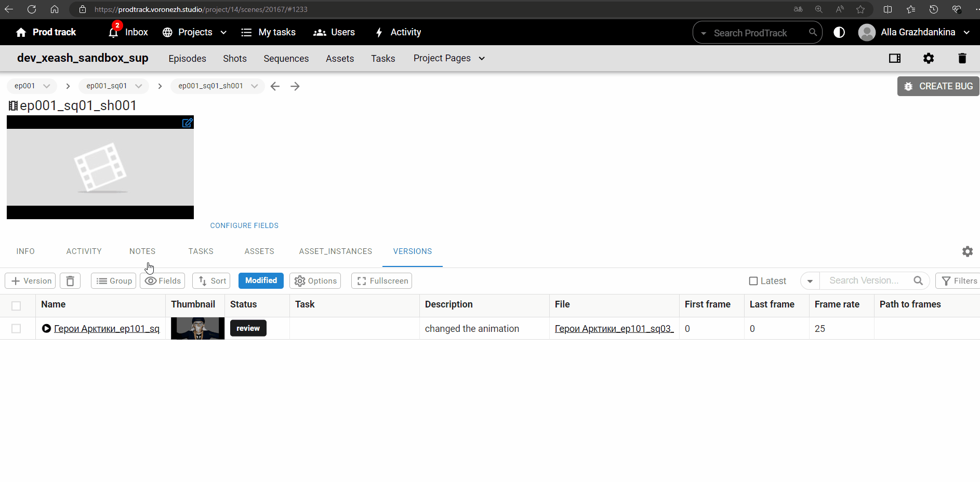Viewport: 980px width, 482px height.
Task: Enable the Latest checkbox
Action: [753, 281]
